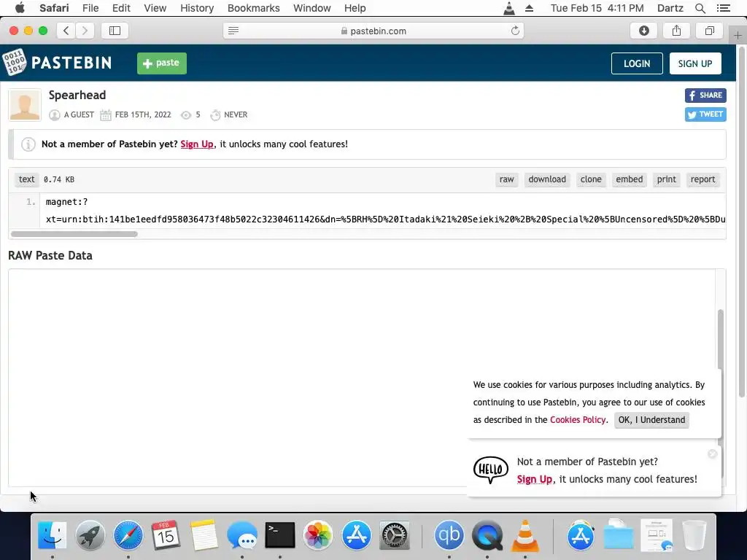The height and width of the screenshot is (560, 747).
Task: Click the horizontal scrollbar under the code
Action: [x=74, y=234]
